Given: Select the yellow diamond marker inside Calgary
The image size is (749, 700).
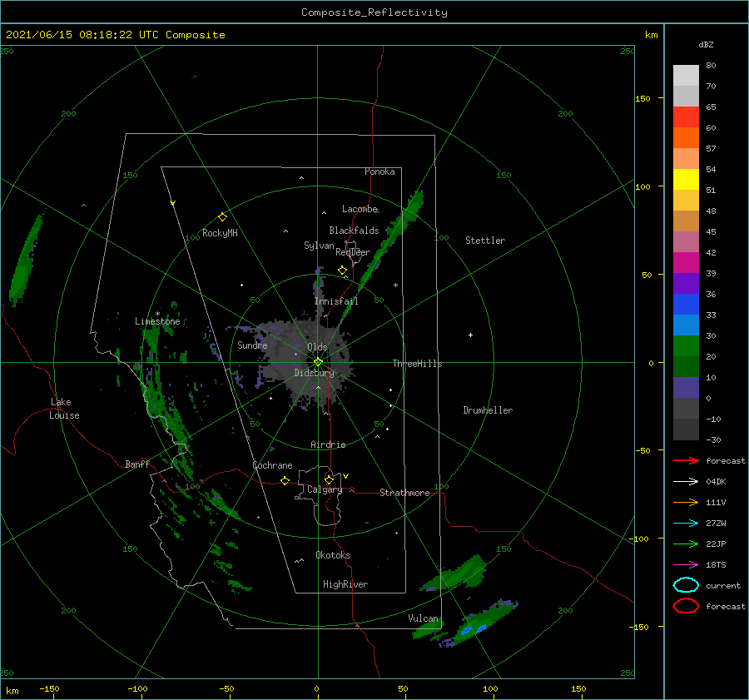Looking at the screenshot, I should coord(329,479).
